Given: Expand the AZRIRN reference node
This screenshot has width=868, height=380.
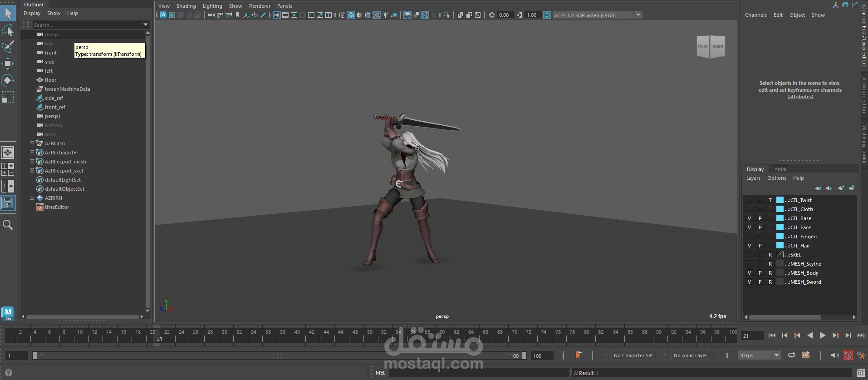Looking at the screenshot, I should point(32,198).
